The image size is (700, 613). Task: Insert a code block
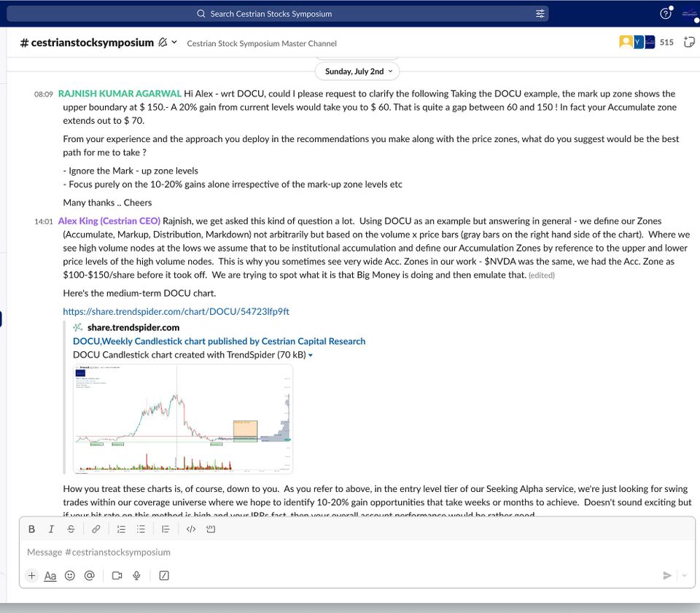[211, 529]
